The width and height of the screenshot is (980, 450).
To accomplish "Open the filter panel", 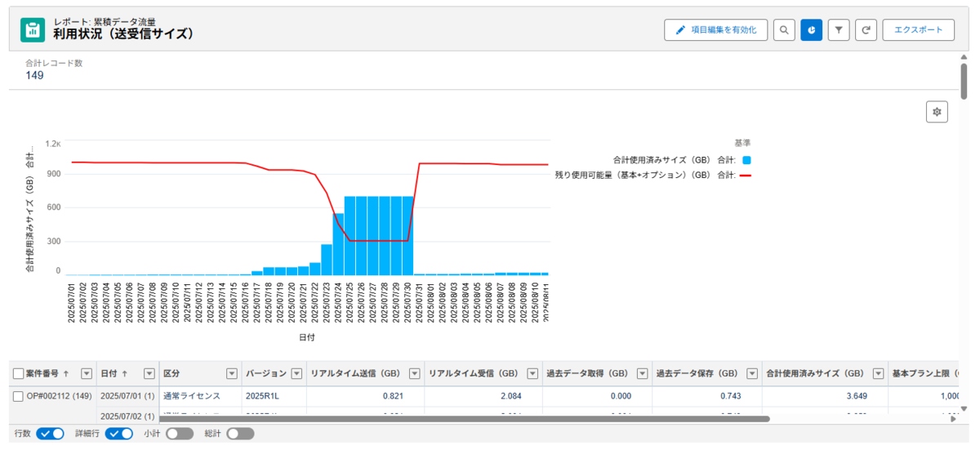I will tap(839, 30).
